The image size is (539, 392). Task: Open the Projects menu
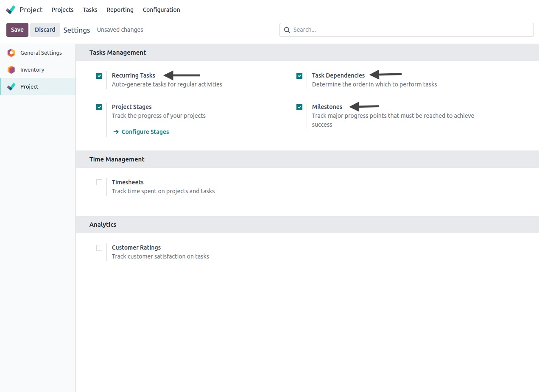(x=62, y=10)
